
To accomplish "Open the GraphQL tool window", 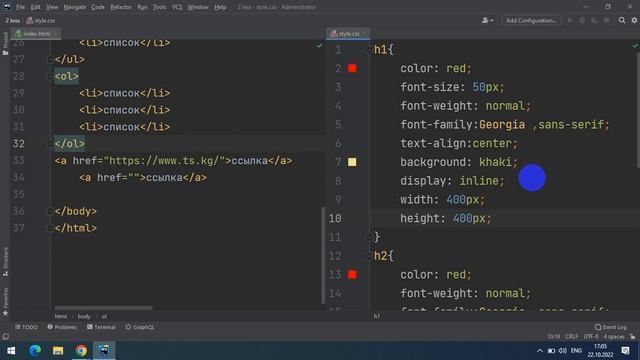I will point(140,327).
